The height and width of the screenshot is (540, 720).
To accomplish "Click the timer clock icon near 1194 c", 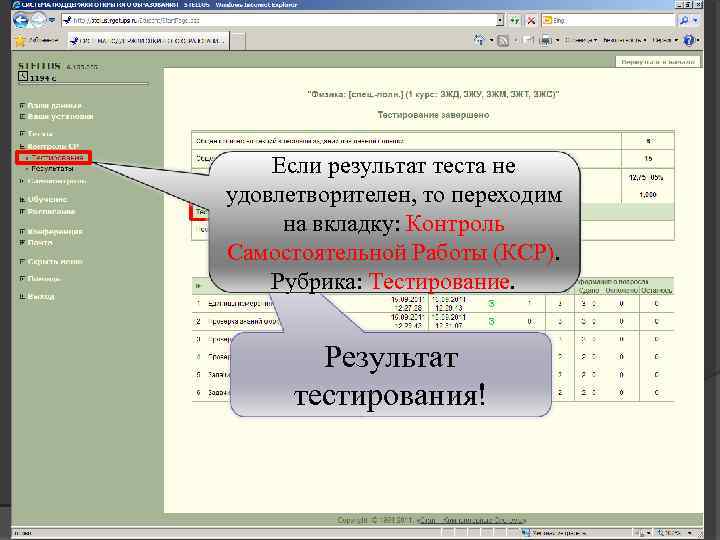I will tap(23, 76).
